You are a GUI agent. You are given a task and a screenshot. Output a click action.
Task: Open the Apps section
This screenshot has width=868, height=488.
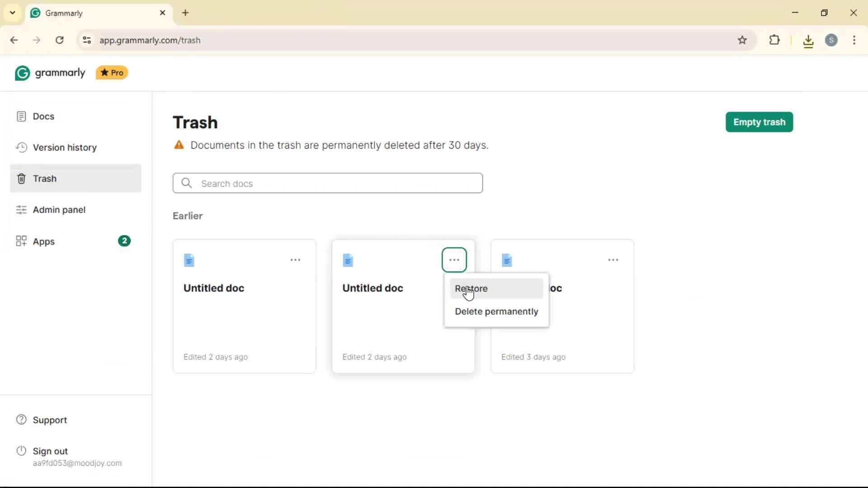pyautogui.click(x=43, y=241)
